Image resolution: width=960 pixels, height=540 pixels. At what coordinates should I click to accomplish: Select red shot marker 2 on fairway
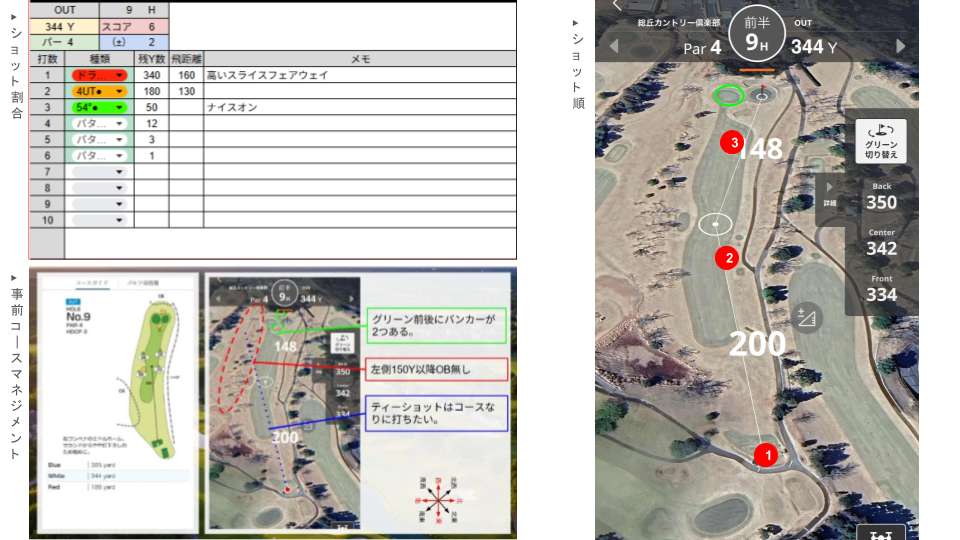[729, 258]
